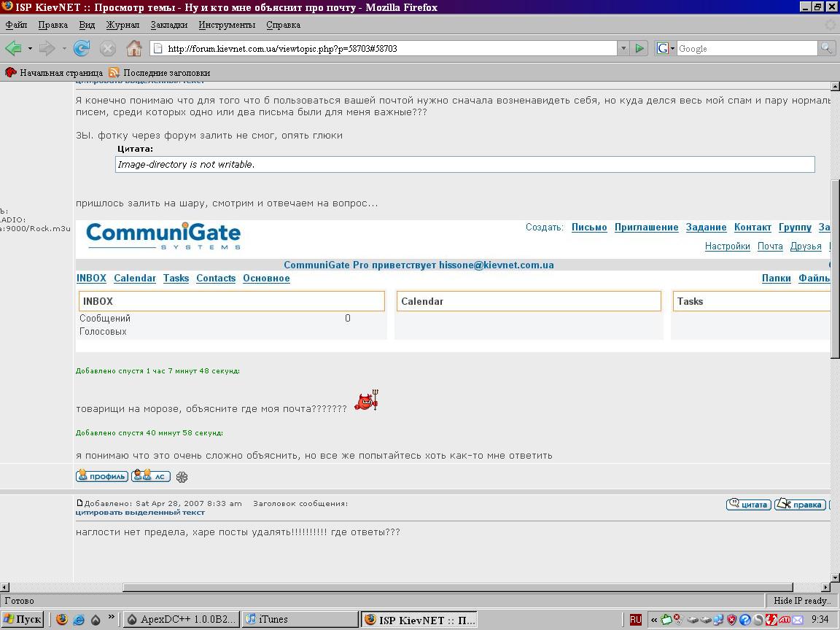The width and height of the screenshot is (840, 630).
Task: Open the Закладки menu
Action: (168, 25)
